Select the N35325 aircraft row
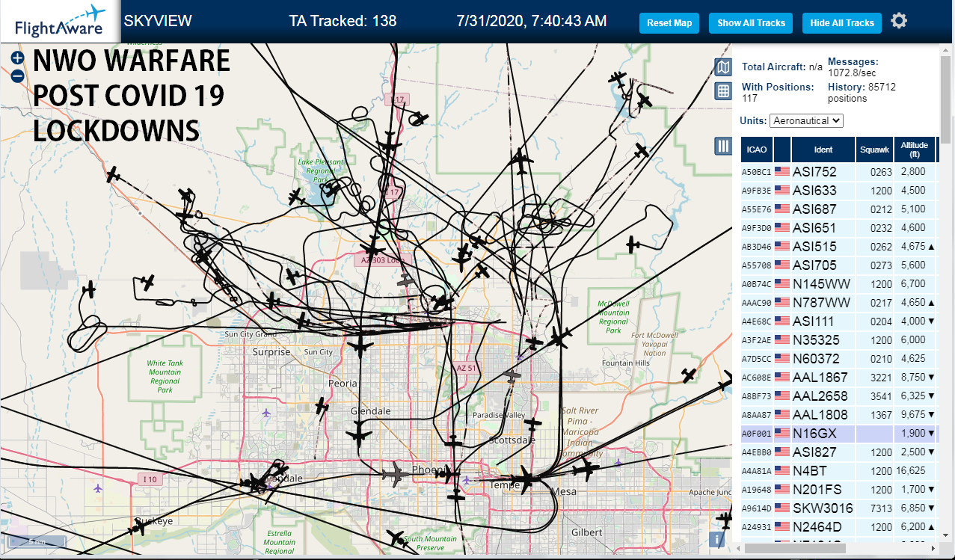The image size is (955, 560). click(x=839, y=339)
